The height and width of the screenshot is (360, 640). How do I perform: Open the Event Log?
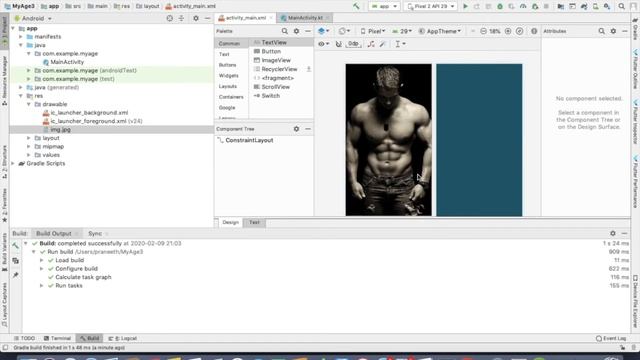(611, 338)
